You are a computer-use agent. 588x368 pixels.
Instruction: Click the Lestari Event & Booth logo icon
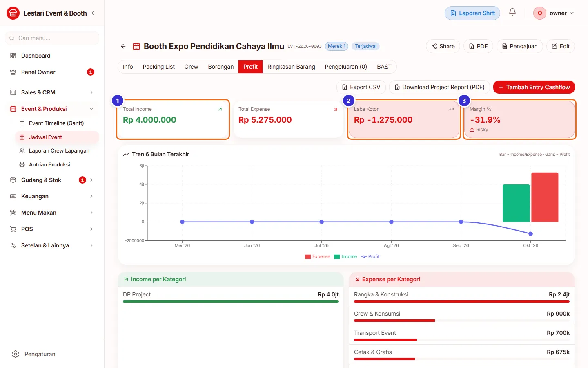click(13, 13)
